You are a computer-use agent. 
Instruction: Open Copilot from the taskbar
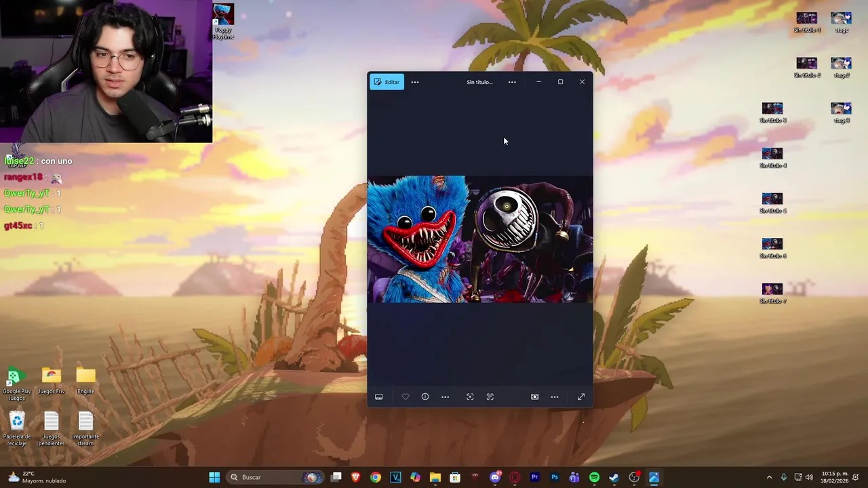pyautogui.click(x=415, y=477)
